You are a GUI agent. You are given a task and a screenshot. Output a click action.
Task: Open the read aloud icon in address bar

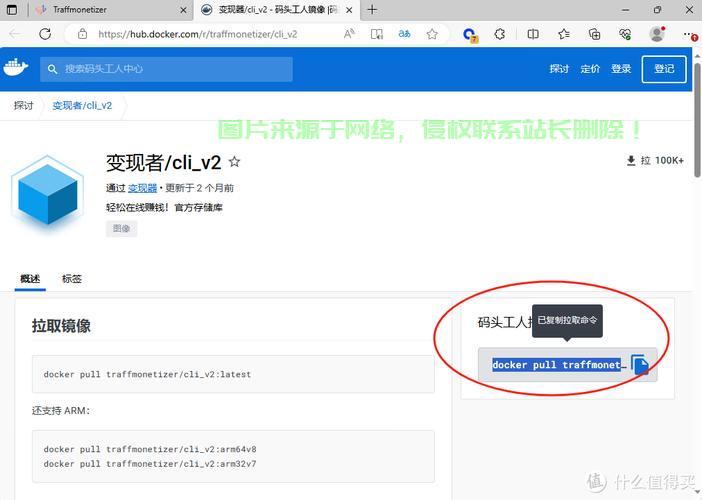pyautogui.click(x=349, y=33)
